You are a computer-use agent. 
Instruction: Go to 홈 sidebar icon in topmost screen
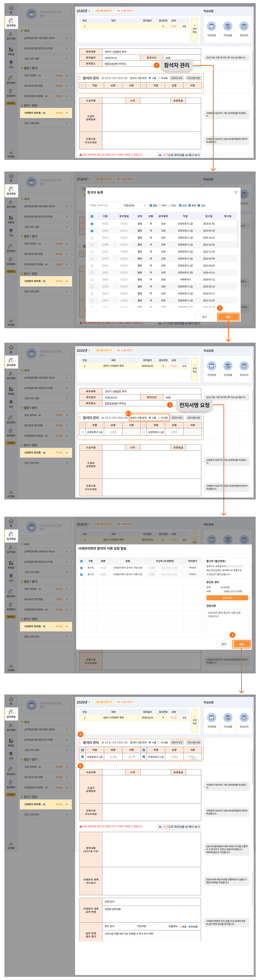(11, 8)
